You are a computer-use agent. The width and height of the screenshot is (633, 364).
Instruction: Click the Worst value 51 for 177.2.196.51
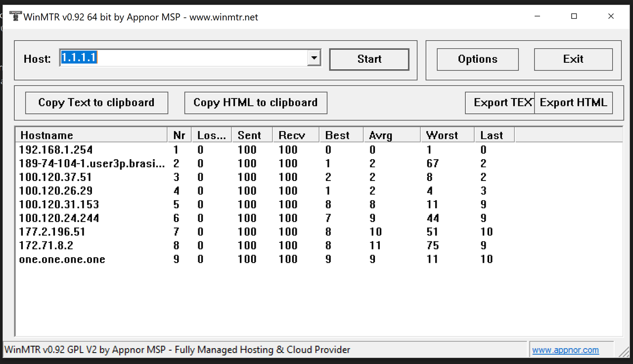coord(433,232)
